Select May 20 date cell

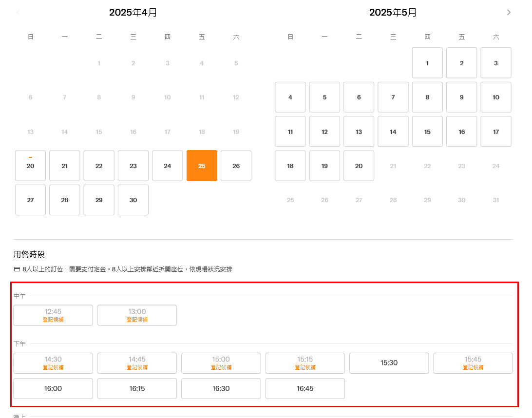pyautogui.click(x=359, y=166)
